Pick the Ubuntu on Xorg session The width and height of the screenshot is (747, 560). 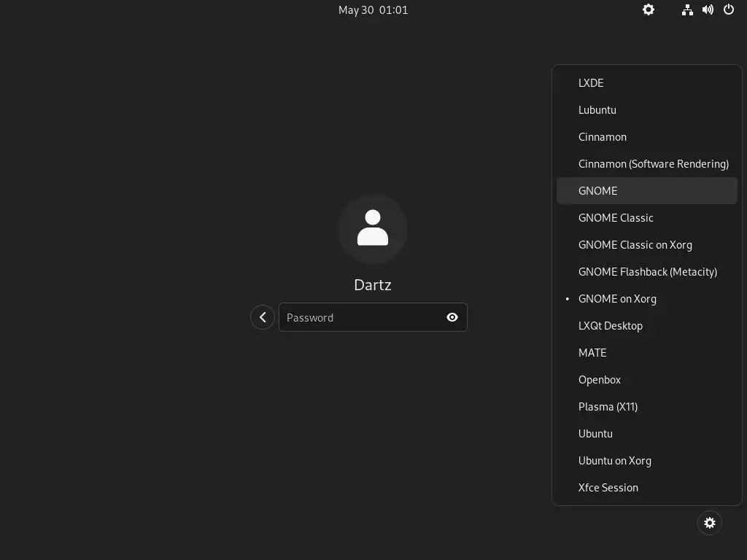[647, 461]
